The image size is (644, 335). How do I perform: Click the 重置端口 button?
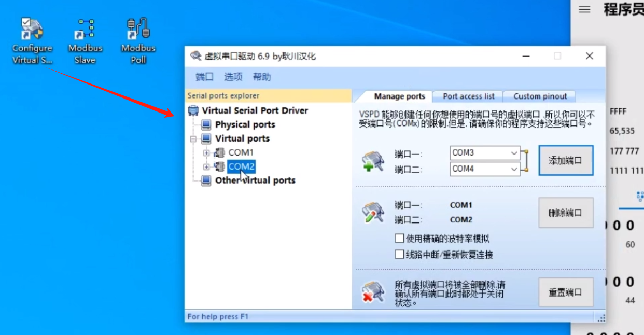coord(566,292)
